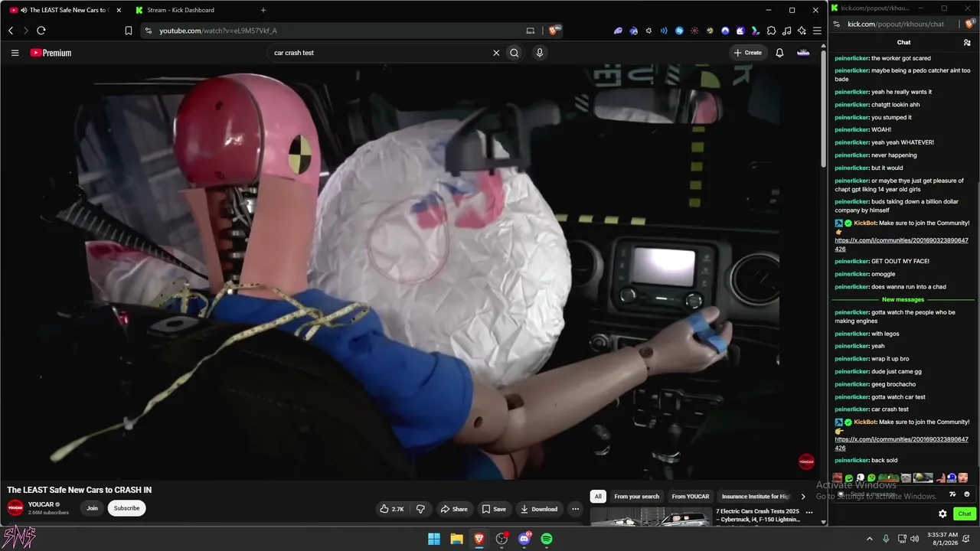Open a new browser tab with plus
This screenshot has height=551, width=980.
click(x=263, y=10)
